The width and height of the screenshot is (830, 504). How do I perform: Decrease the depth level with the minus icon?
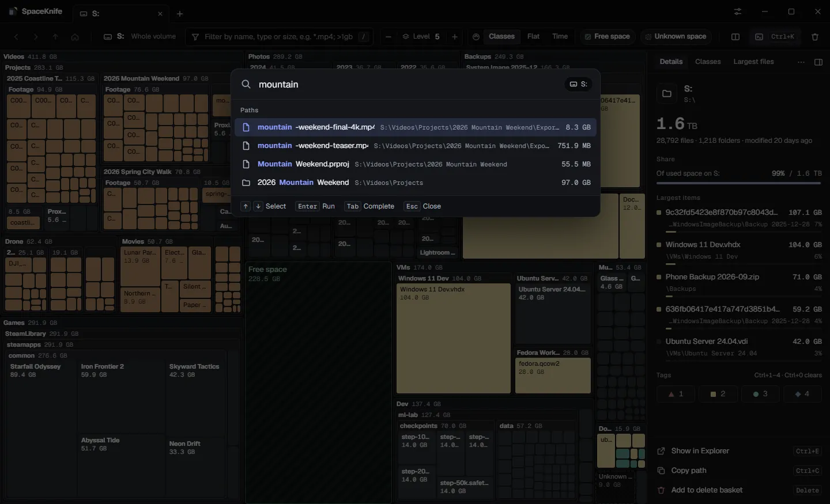pos(388,37)
